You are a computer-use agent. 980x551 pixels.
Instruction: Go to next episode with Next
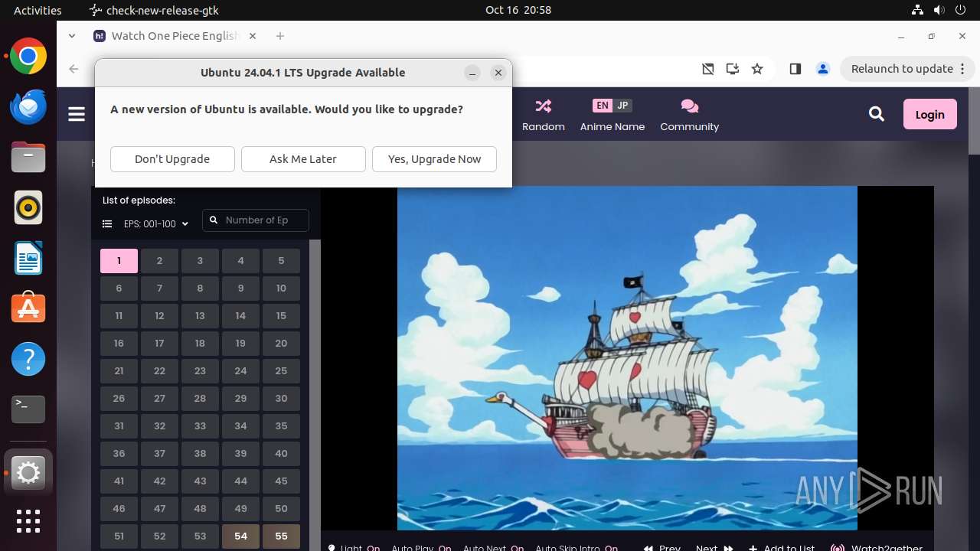[714, 548]
